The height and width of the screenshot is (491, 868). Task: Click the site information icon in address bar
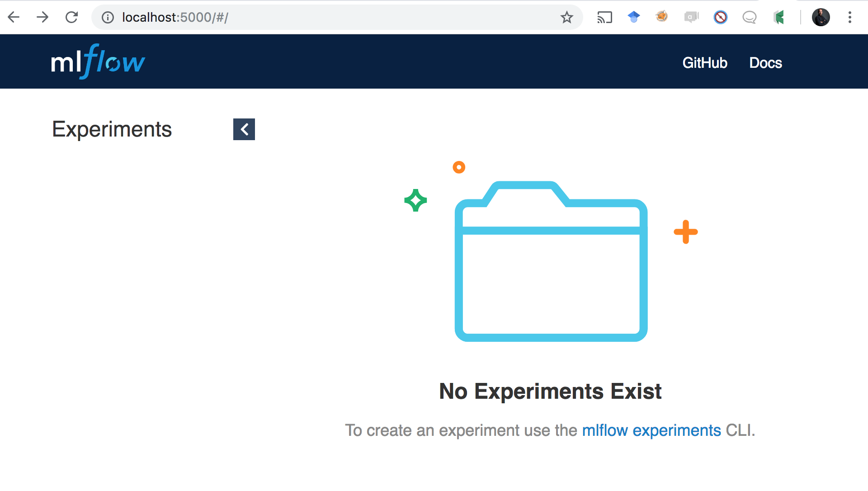click(108, 17)
